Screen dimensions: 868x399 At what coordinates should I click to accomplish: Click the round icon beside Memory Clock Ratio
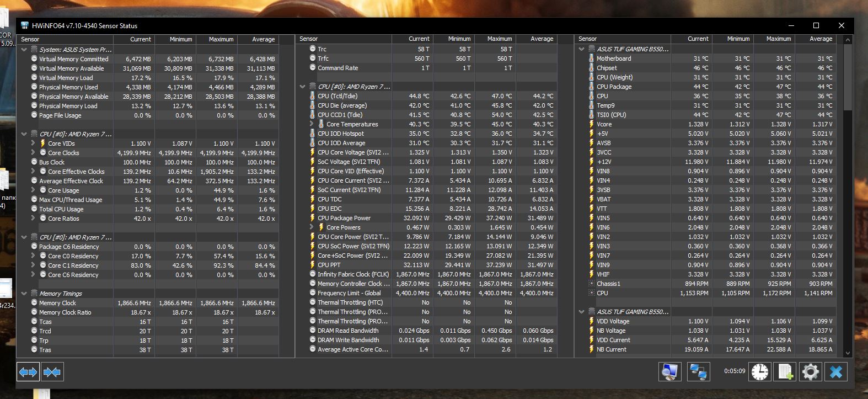[x=34, y=312]
